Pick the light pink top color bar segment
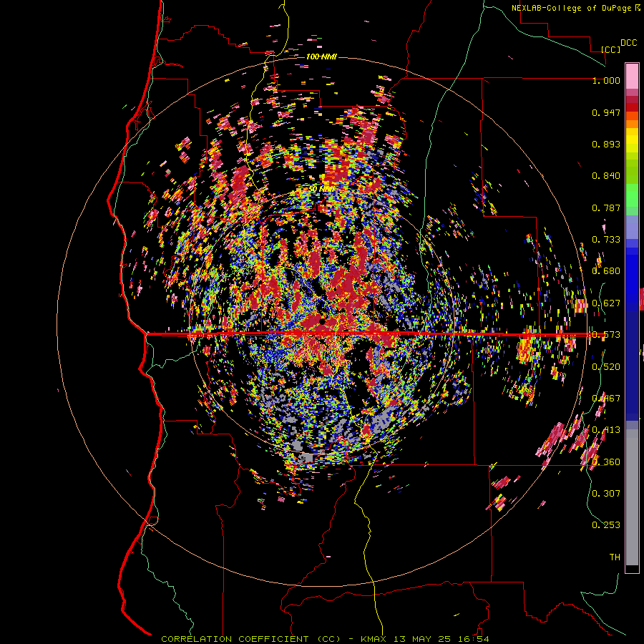 632,76
